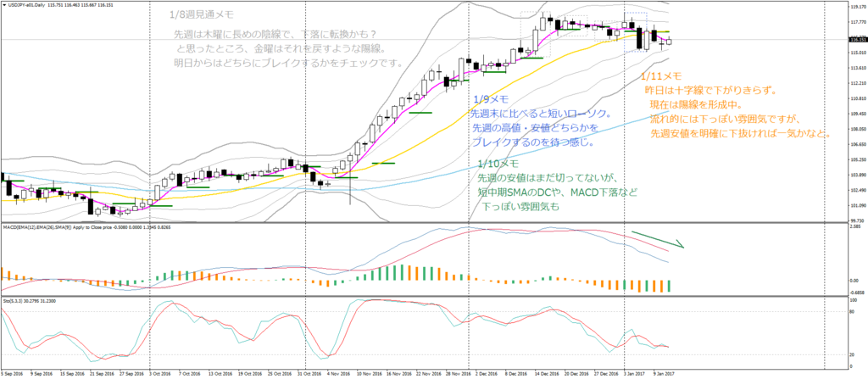Click the 10 Nov 2016 date label

[x=370, y=373]
